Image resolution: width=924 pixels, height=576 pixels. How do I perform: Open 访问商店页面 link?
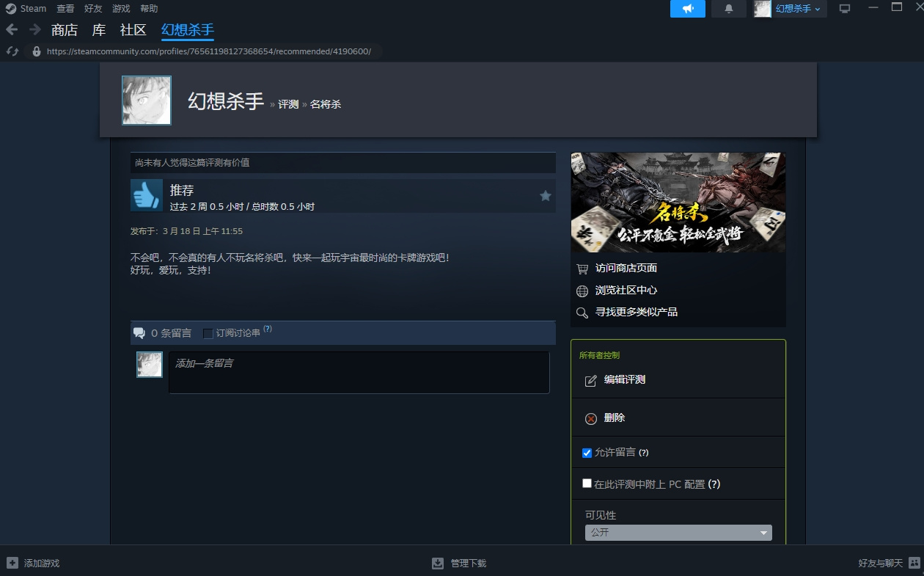click(x=626, y=269)
